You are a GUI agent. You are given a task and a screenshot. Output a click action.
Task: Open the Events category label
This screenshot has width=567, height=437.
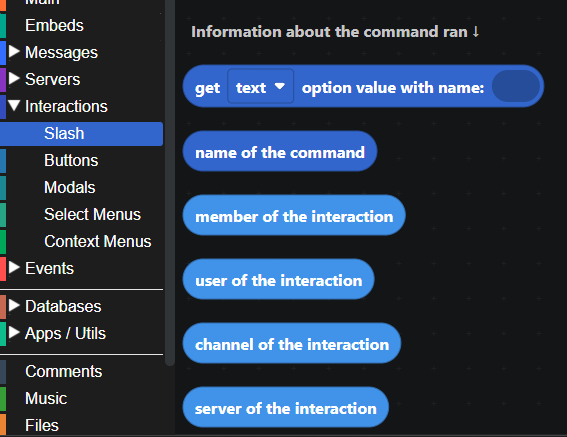click(x=49, y=268)
